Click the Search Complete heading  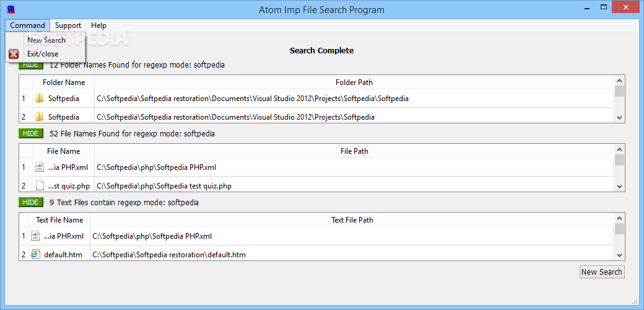pos(321,51)
